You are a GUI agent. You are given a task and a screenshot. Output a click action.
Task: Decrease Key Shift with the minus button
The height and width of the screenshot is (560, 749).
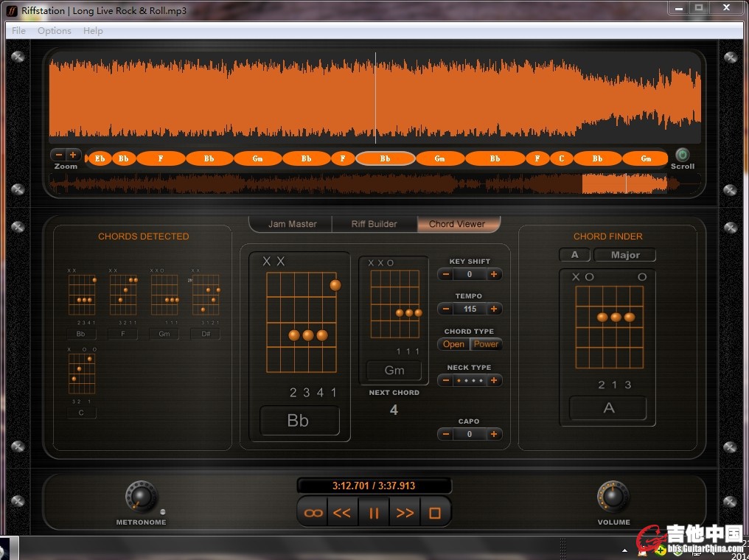[x=446, y=274]
